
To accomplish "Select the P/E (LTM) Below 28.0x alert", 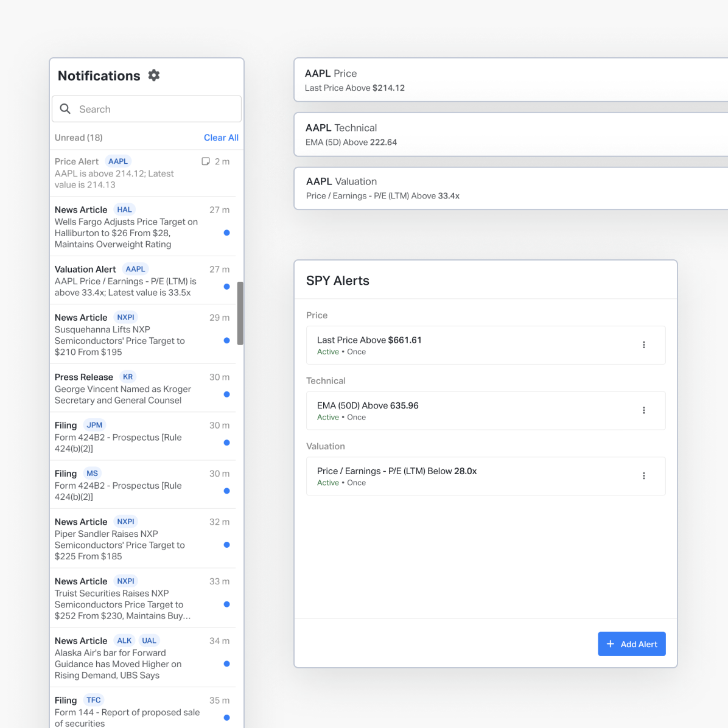I will click(x=486, y=476).
